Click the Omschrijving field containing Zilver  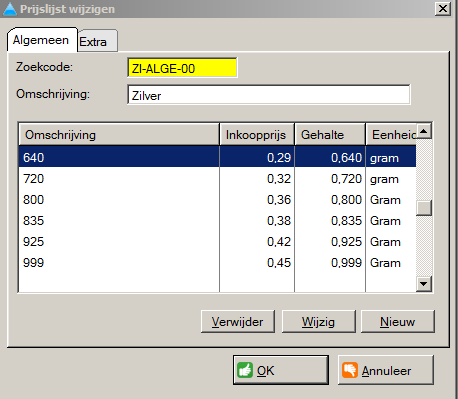[x=269, y=95]
